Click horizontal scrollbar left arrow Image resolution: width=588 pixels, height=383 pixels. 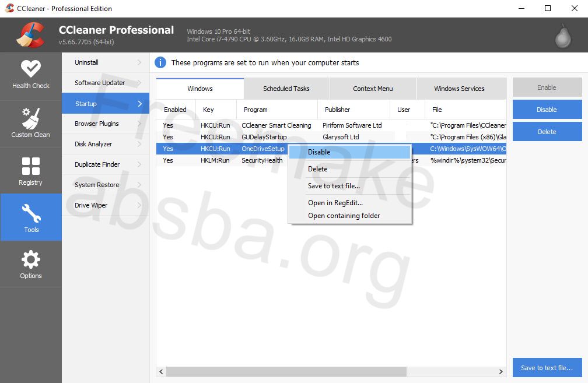click(161, 371)
